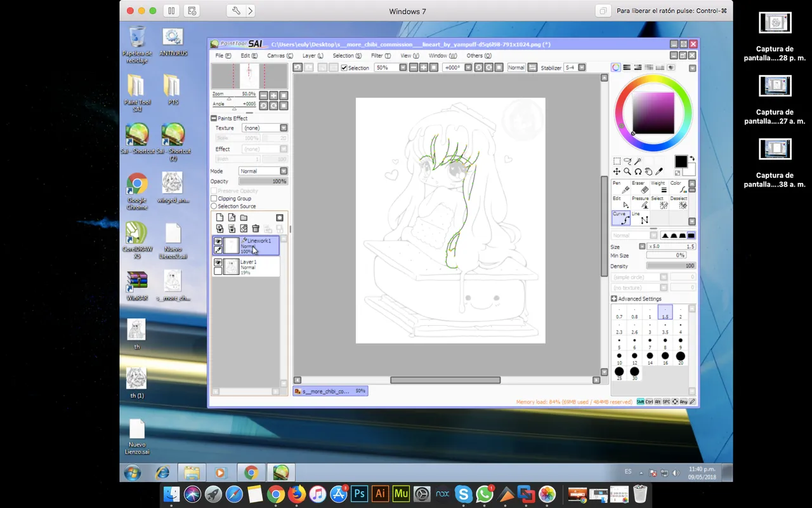
Task: Open the Filter menu
Action: click(x=381, y=56)
